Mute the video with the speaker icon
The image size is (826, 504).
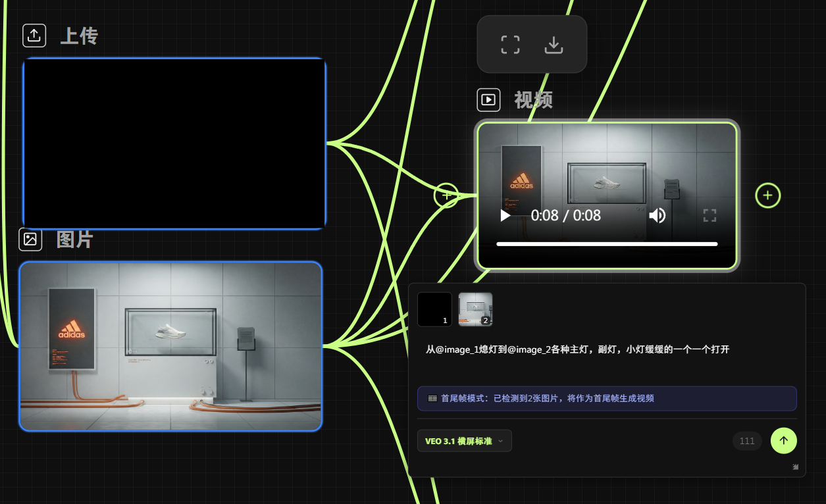[x=657, y=215]
